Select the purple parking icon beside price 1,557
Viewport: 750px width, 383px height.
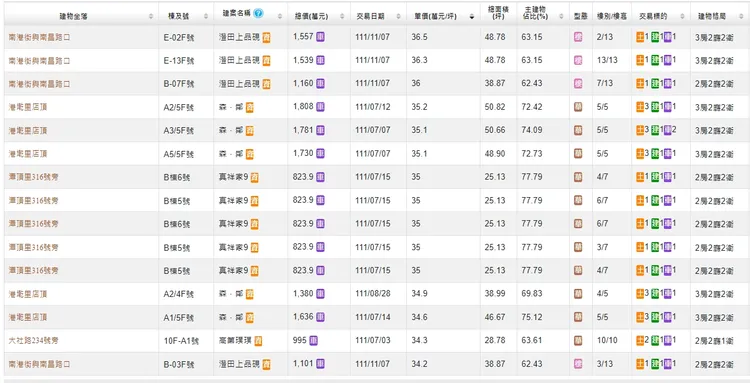320,36
